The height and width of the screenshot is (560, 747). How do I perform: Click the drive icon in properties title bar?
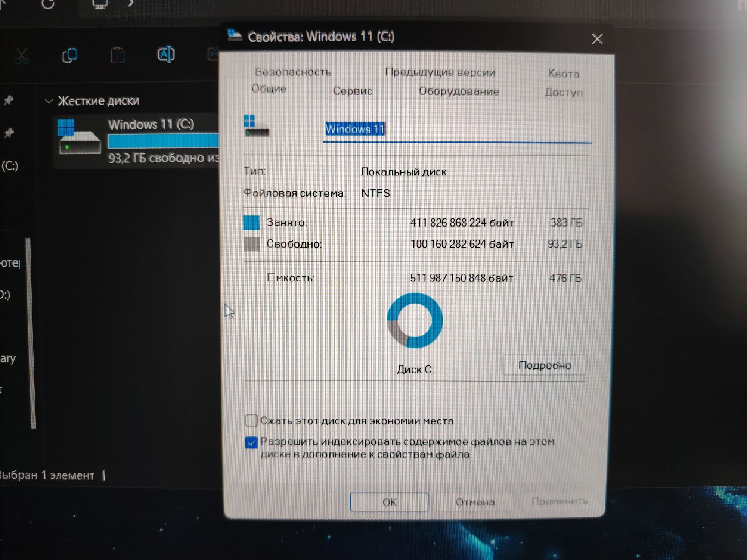tap(235, 36)
